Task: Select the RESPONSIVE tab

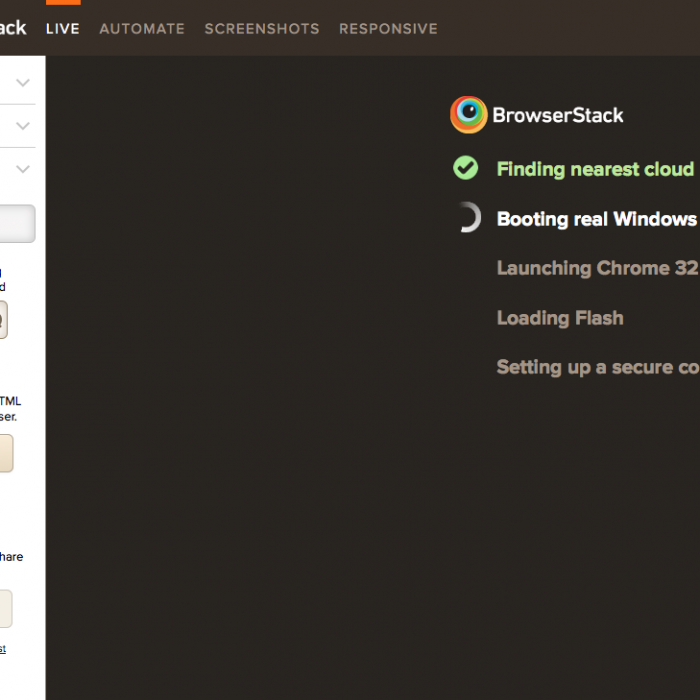Action: (x=388, y=29)
